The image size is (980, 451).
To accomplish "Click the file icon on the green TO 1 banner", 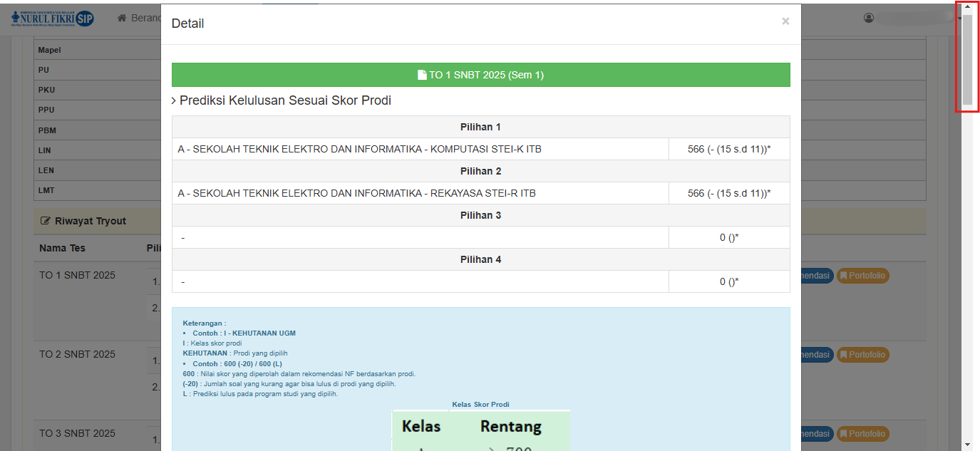I will point(422,75).
